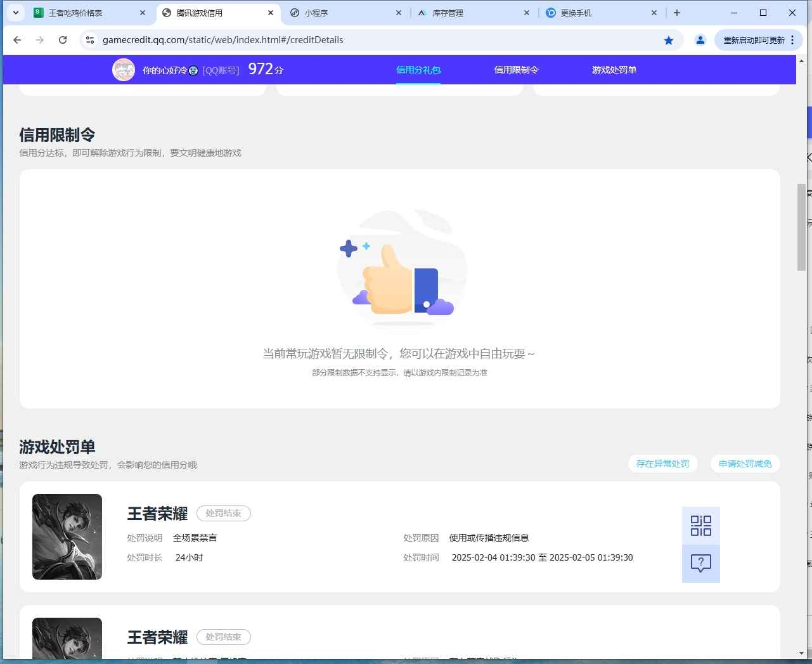Click help question icon on first penalty card

click(x=701, y=564)
